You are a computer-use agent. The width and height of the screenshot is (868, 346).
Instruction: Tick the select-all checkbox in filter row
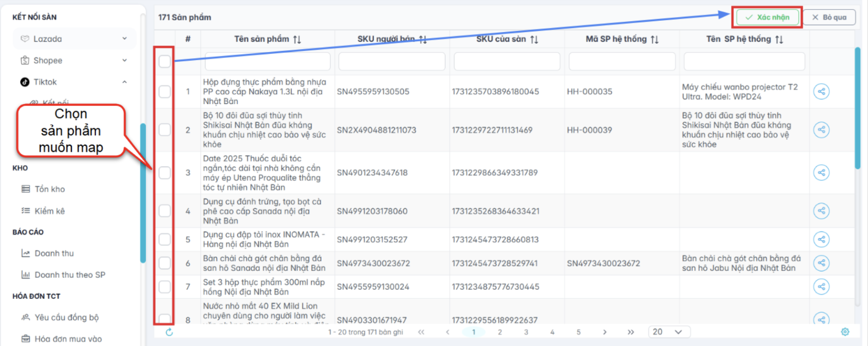tap(164, 61)
